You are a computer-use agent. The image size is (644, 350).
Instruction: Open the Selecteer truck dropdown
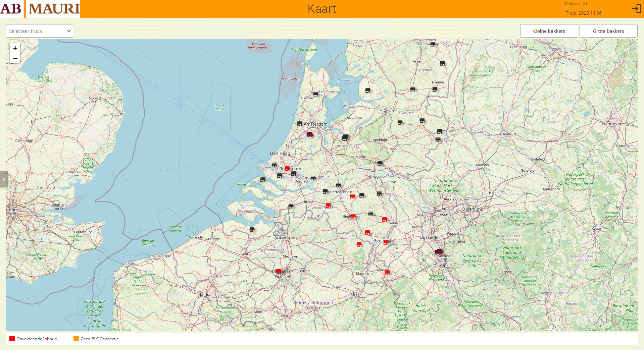point(39,31)
